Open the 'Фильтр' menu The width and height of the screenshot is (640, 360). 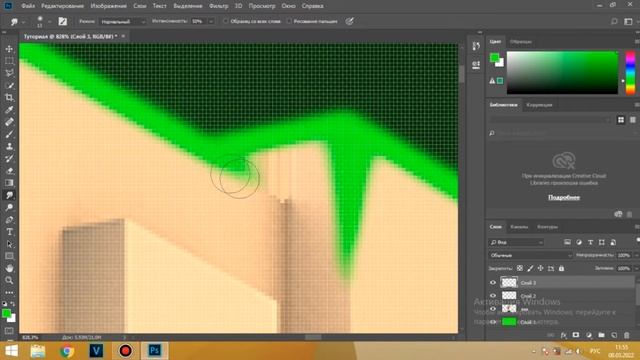pyautogui.click(x=218, y=6)
